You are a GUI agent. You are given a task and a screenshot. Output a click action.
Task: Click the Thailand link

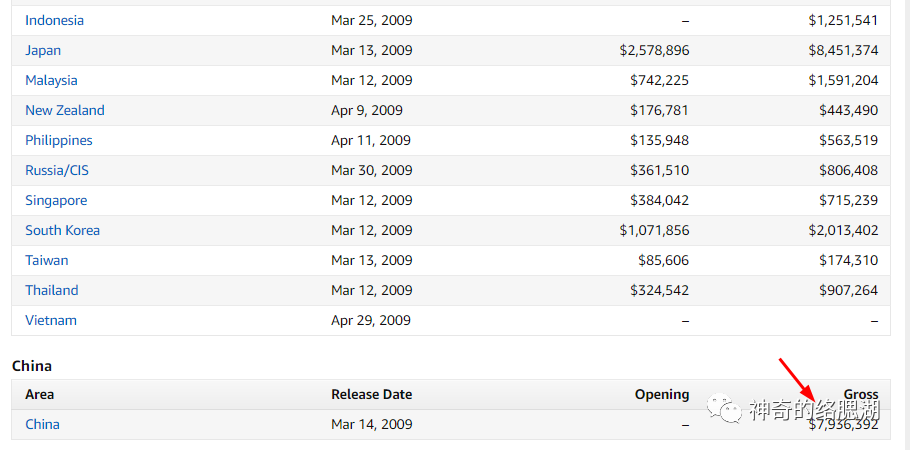[52, 290]
